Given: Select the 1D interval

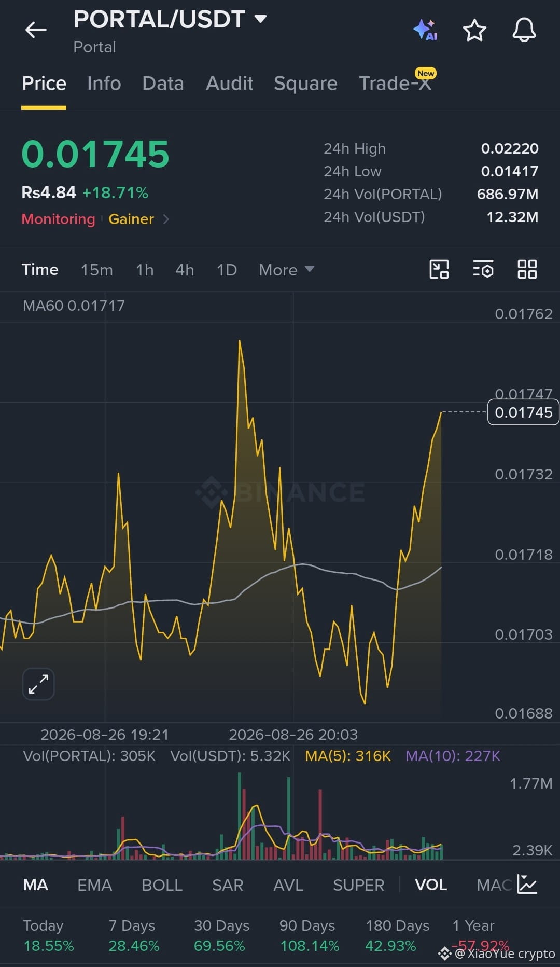Looking at the screenshot, I should pos(227,270).
